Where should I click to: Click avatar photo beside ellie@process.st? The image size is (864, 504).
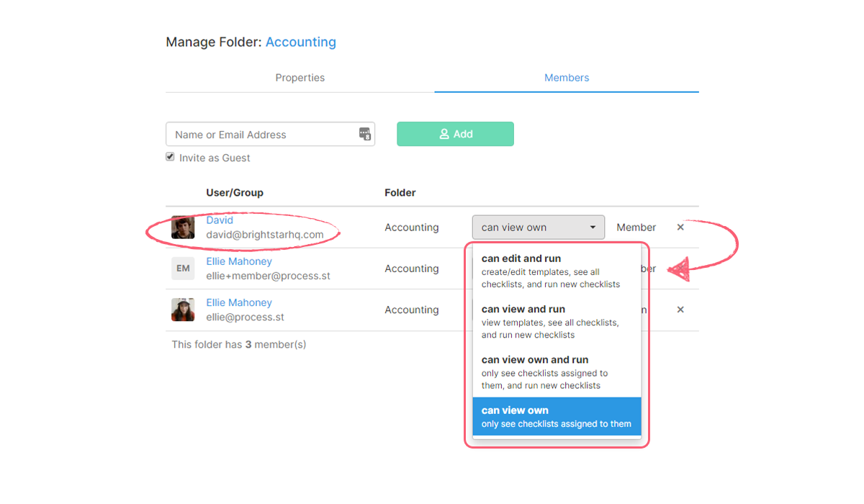point(183,310)
